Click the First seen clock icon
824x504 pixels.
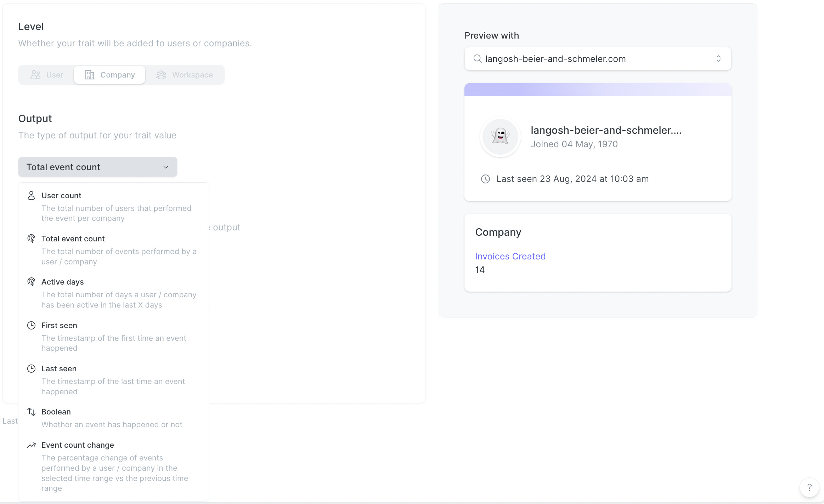tap(31, 326)
